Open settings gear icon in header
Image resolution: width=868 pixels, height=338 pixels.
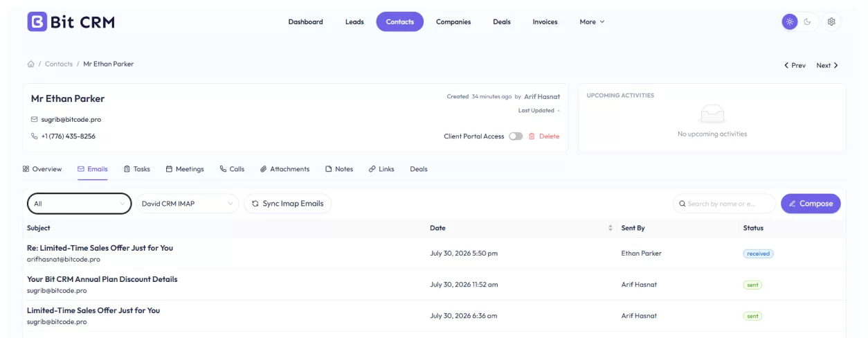coord(831,21)
